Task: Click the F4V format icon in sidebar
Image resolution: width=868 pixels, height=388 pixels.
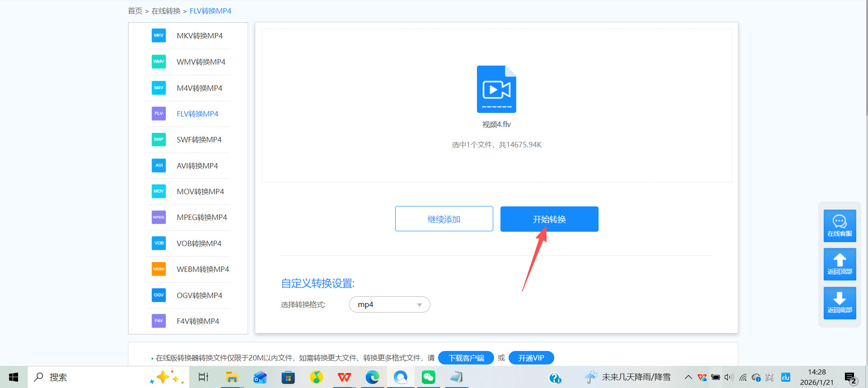Action: [x=159, y=321]
